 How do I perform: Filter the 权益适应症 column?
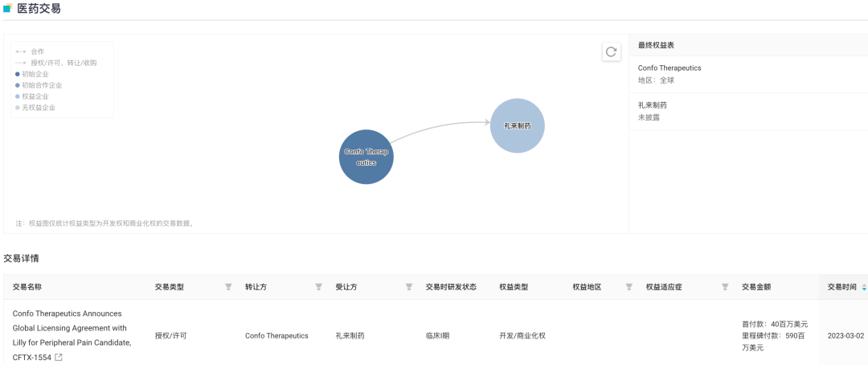725,287
